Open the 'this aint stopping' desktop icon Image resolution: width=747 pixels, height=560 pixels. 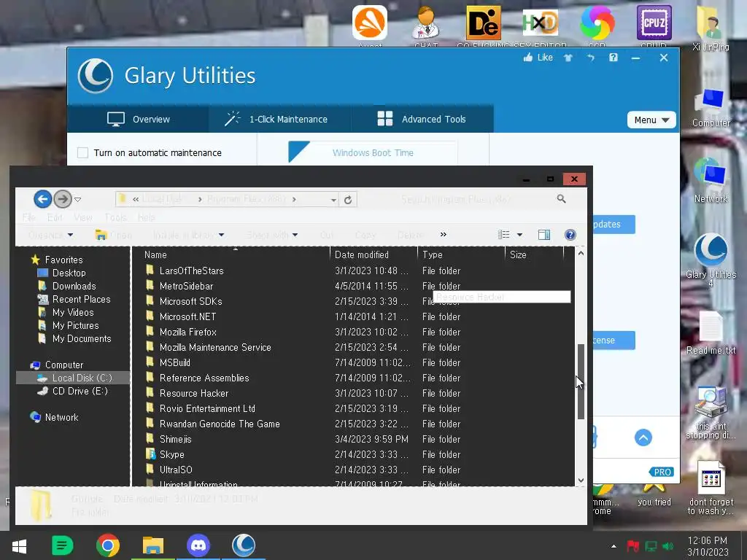tap(711, 412)
